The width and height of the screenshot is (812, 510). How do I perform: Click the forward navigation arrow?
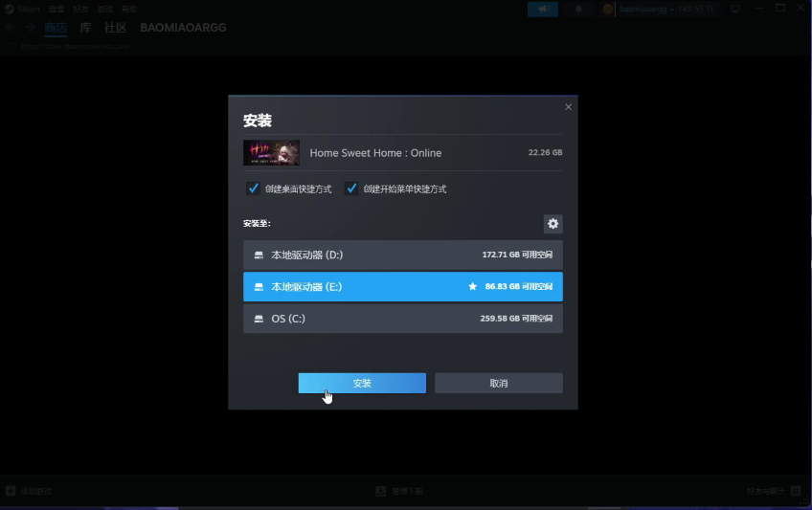pos(30,28)
